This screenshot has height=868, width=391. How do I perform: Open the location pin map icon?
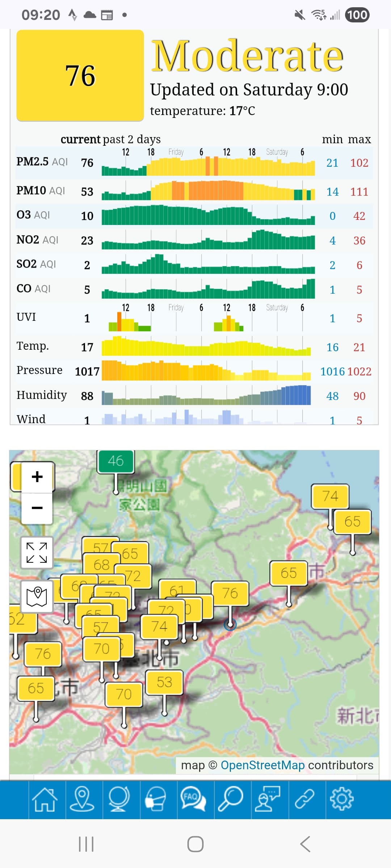click(x=82, y=799)
